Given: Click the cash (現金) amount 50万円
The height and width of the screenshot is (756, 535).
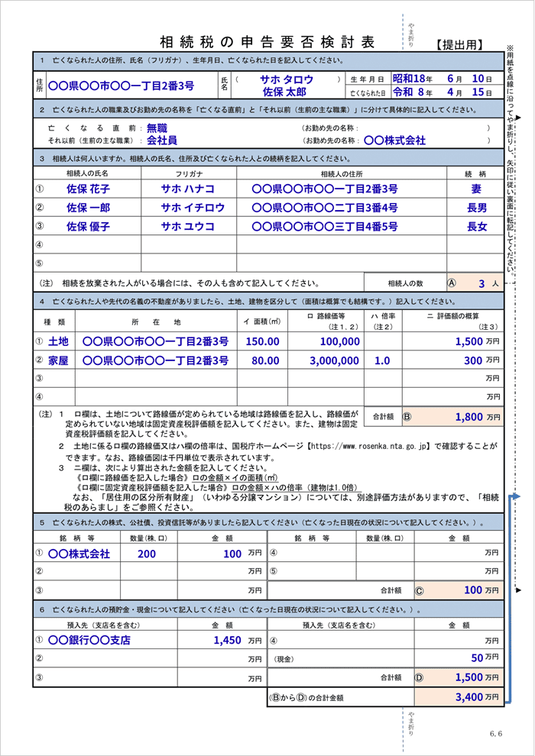Looking at the screenshot, I should [x=485, y=657].
